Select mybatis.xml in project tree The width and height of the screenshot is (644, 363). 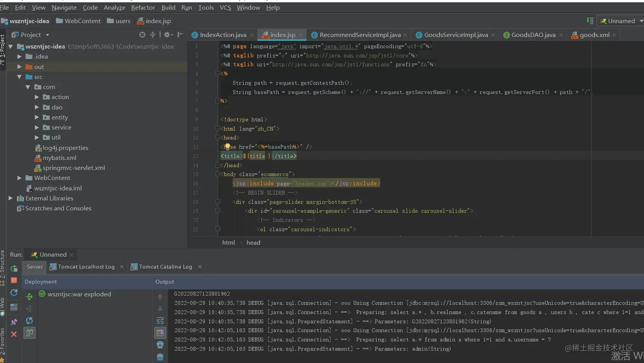click(x=59, y=158)
